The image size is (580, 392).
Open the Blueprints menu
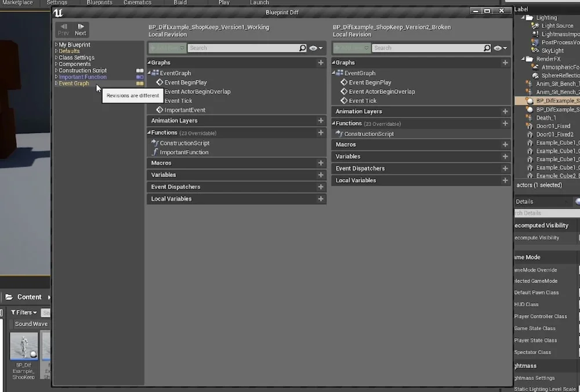(99, 2)
